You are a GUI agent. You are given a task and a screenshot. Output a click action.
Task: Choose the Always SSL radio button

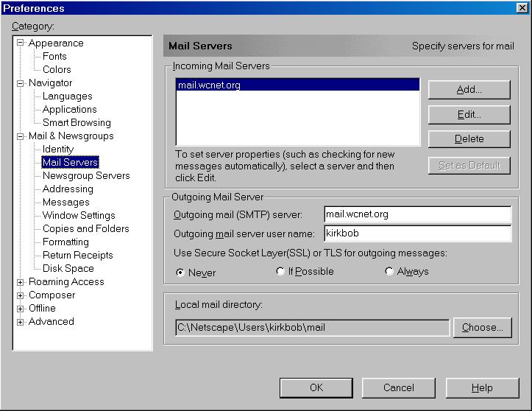pos(389,272)
